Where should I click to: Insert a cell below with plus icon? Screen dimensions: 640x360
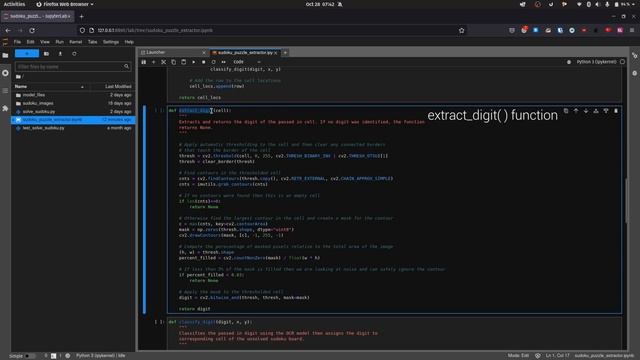coord(153,62)
